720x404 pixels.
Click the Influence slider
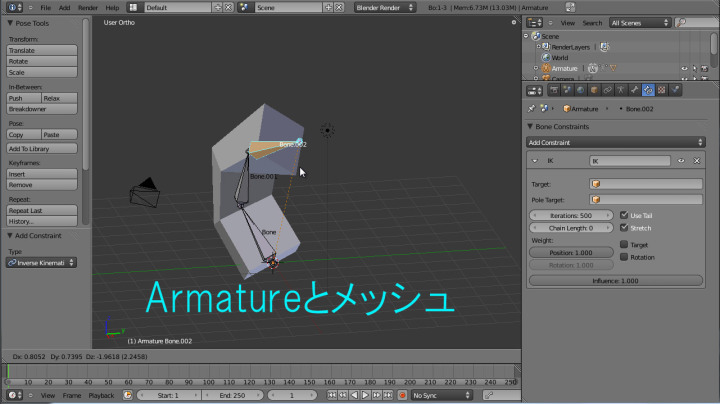pyautogui.click(x=616, y=281)
